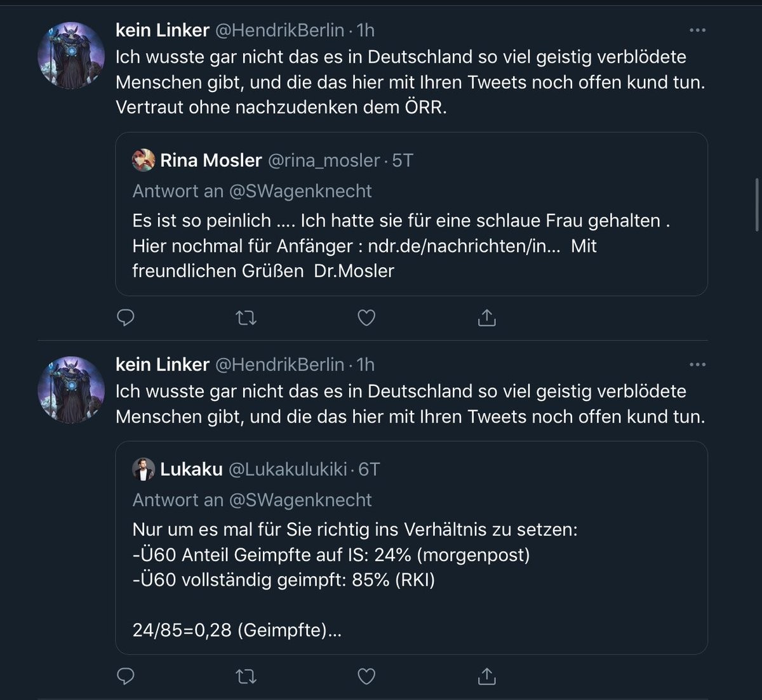The height and width of the screenshot is (700, 762).
Task: Open more options on second tweet
Action: tap(697, 365)
